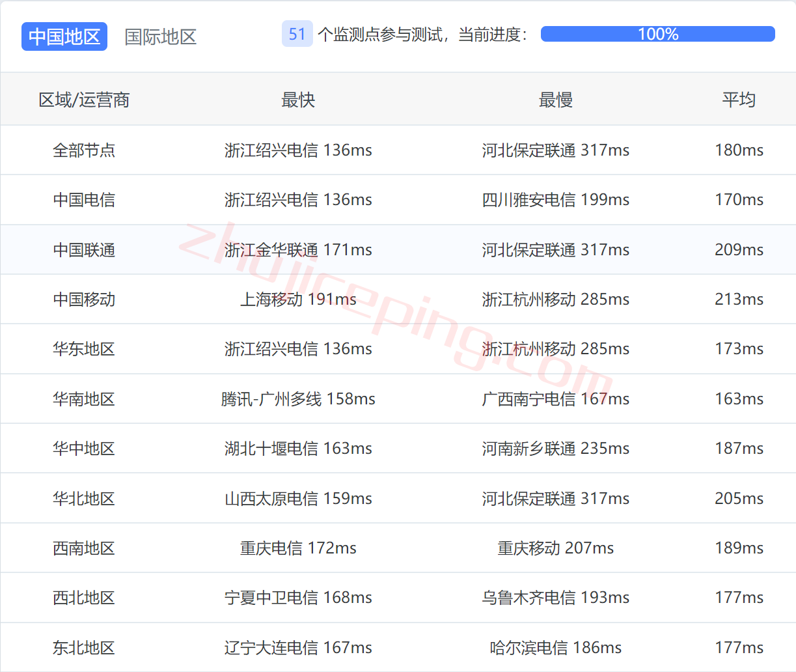The width and height of the screenshot is (796, 672).
Task: Click the 51 monitoring points badge
Action: click(x=297, y=34)
